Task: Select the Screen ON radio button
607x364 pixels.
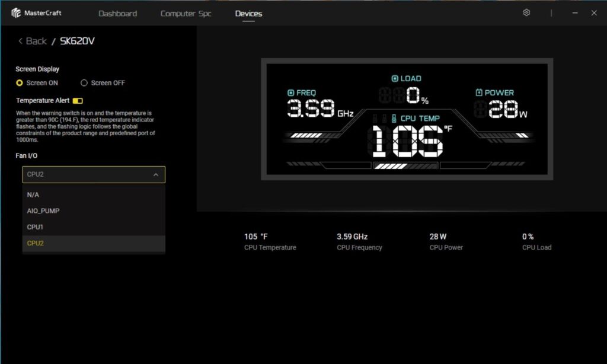Action: tap(20, 83)
